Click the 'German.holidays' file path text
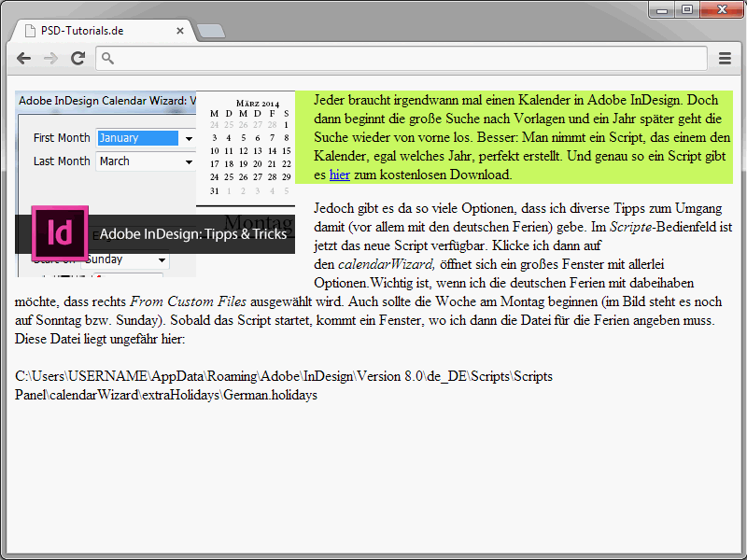This screenshot has width=747, height=560. (x=270, y=395)
